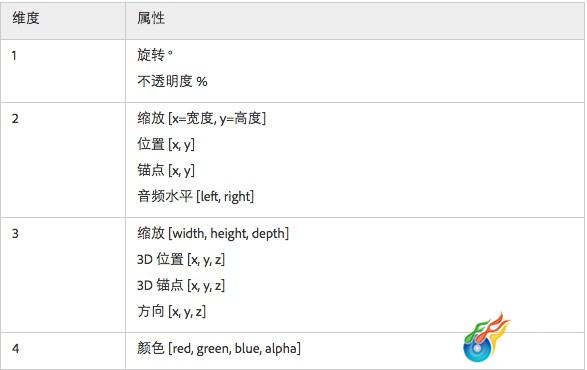This screenshot has height=370, width=587.
Task: Click the 3D 位置 [x, y, z] entry
Action: pos(181,259)
